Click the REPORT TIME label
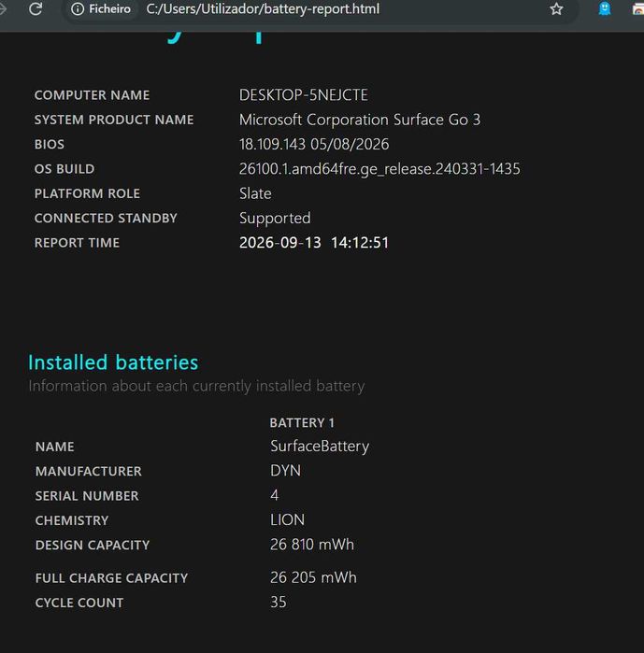Screen dimensions: 644x653 click(x=77, y=243)
